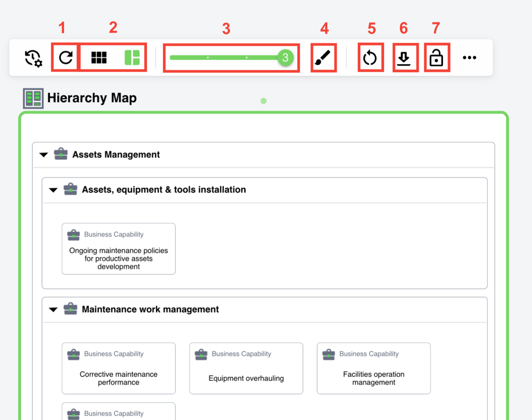Click the Hierarchy Map widget icon
The width and height of the screenshot is (532, 420).
pyautogui.click(x=33, y=98)
